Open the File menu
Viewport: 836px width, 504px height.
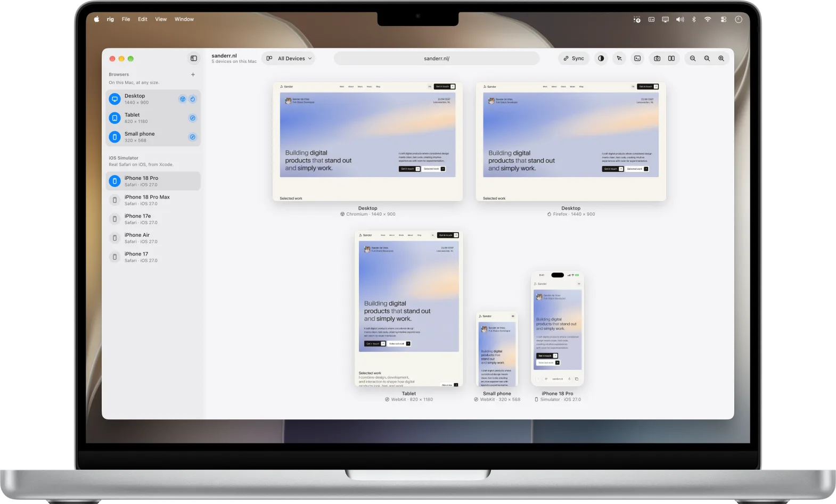tap(126, 19)
